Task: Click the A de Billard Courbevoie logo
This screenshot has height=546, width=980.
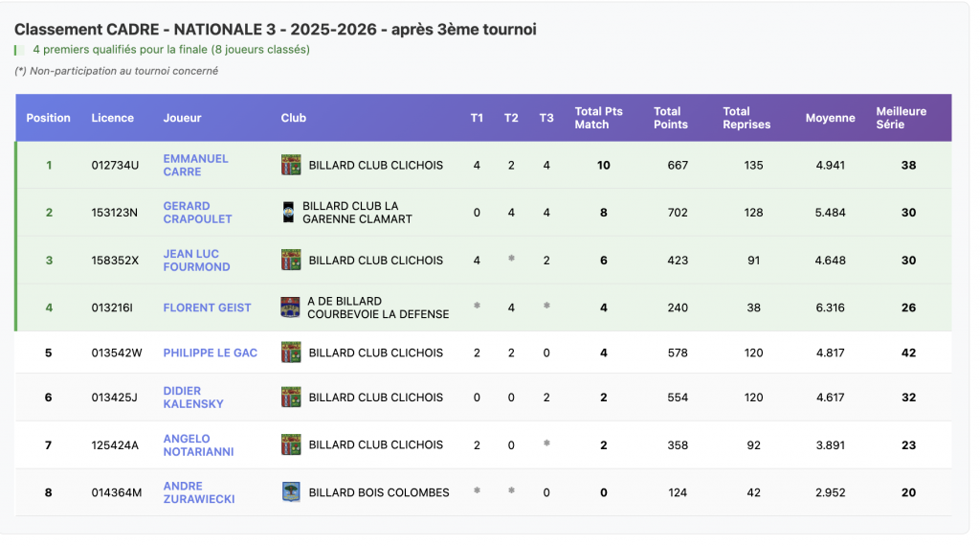Action: pos(290,307)
